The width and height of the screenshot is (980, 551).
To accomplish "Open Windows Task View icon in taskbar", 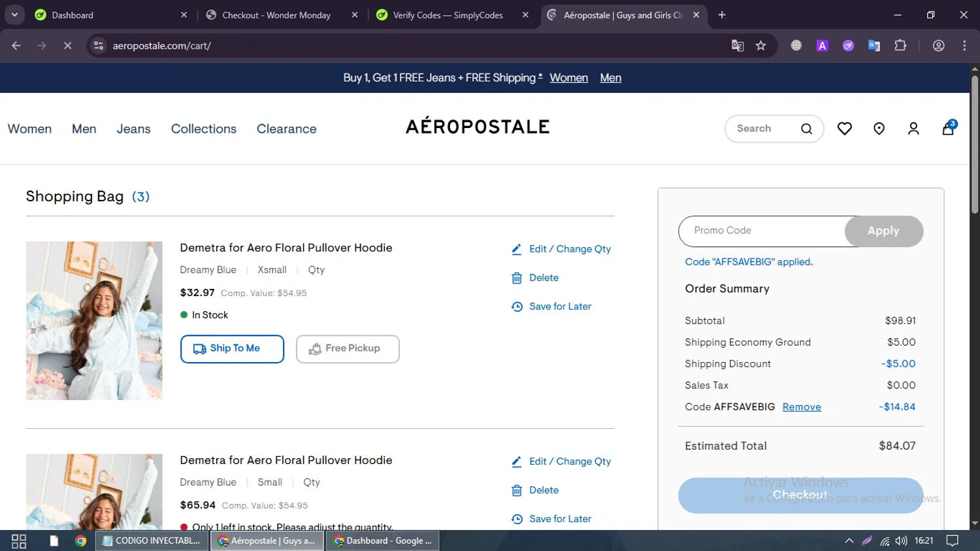I will (19, 541).
